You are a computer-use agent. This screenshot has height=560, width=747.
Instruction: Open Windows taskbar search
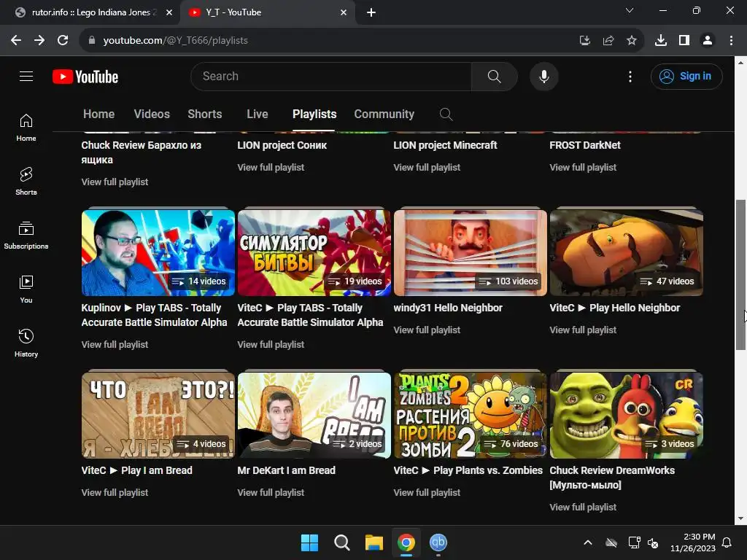[x=341, y=542]
